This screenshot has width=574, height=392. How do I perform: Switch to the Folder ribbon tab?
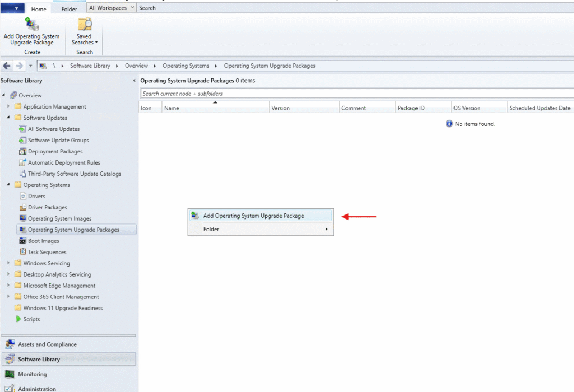[69, 9]
